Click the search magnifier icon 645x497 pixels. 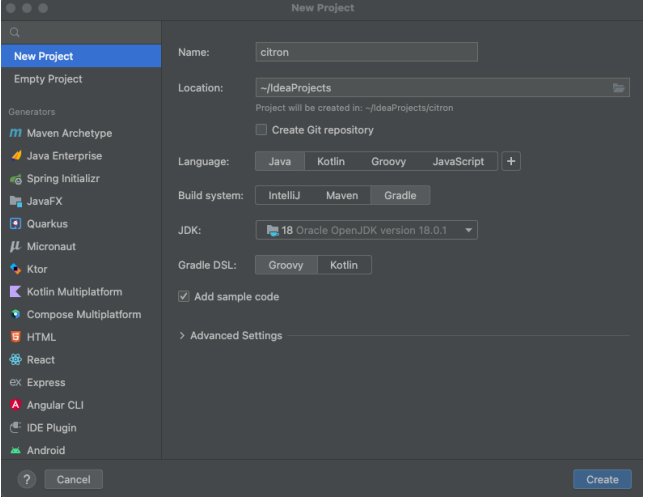pyautogui.click(x=14, y=33)
